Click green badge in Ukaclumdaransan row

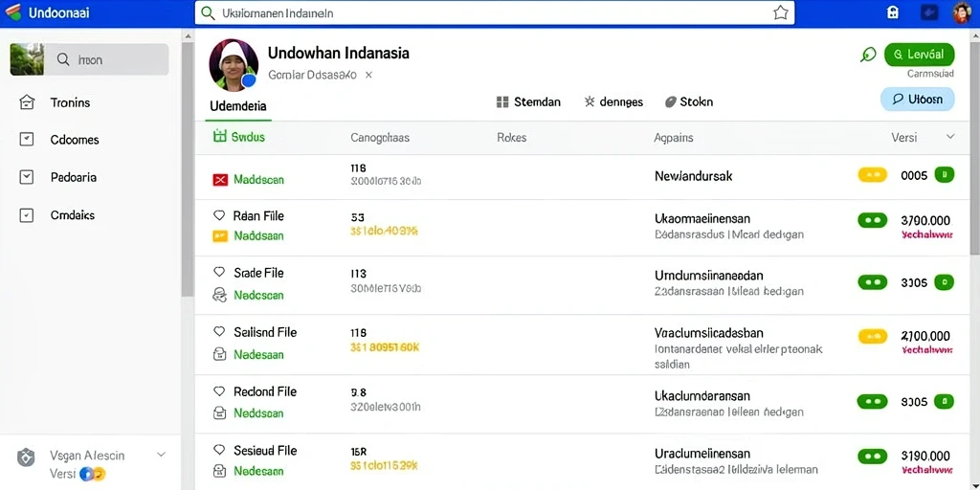(944, 402)
